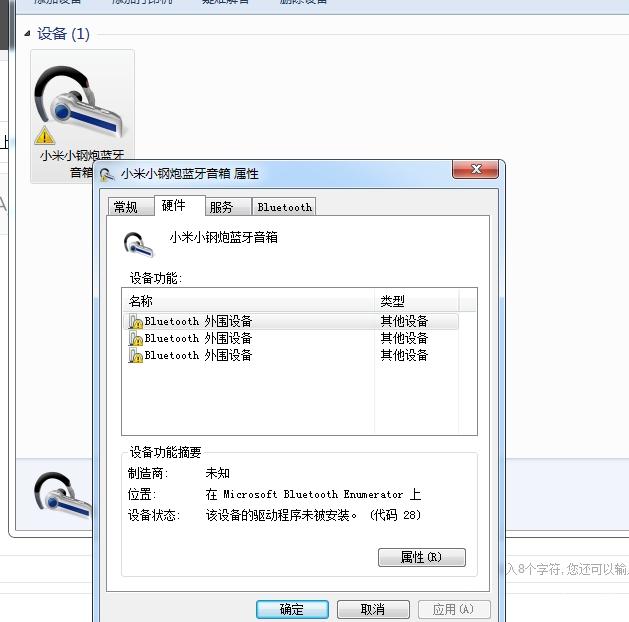This screenshot has width=629, height=622.
Task: Click the third row's device warning icon
Action: (136, 355)
